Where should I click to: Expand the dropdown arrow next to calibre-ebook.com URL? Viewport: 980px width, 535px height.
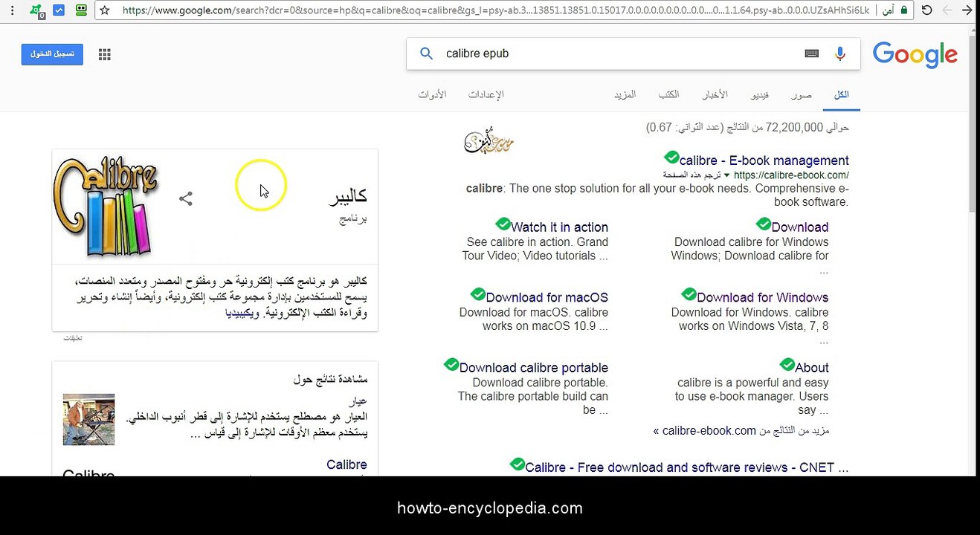point(727,175)
